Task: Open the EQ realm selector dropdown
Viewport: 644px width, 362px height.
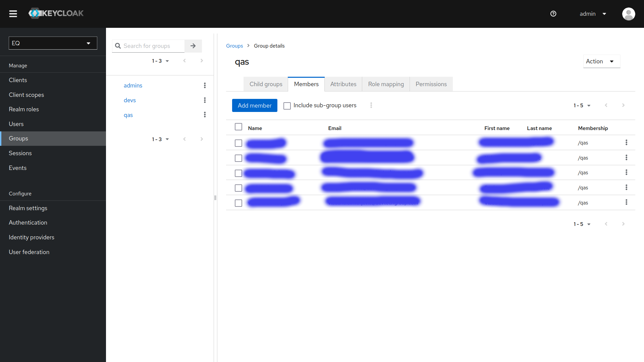Action: (53, 43)
